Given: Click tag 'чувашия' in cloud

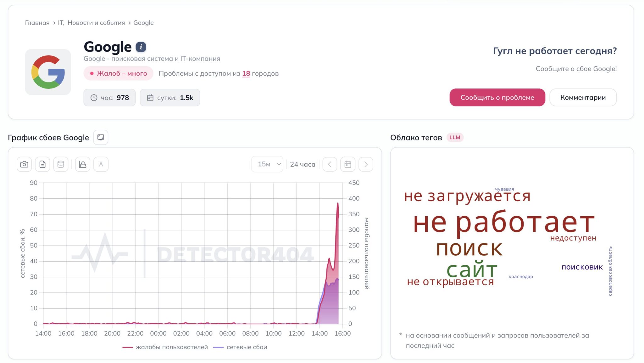Looking at the screenshot, I should [x=504, y=189].
